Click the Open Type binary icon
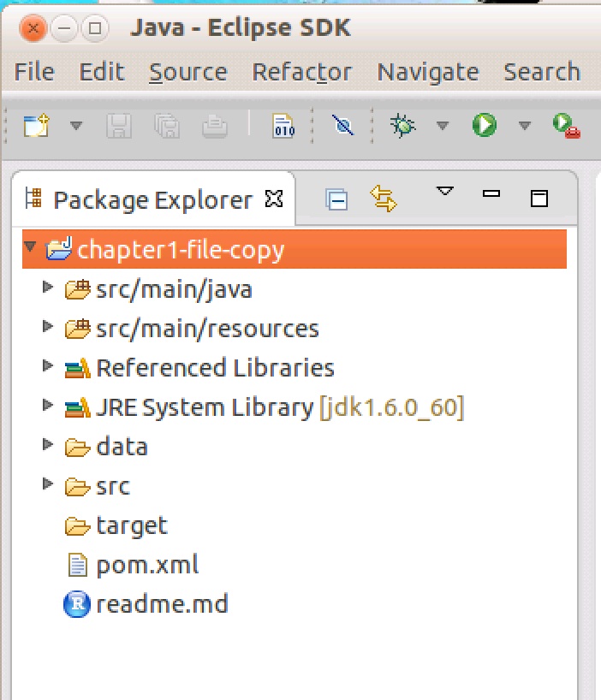The width and height of the screenshot is (601, 700). coord(283,127)
